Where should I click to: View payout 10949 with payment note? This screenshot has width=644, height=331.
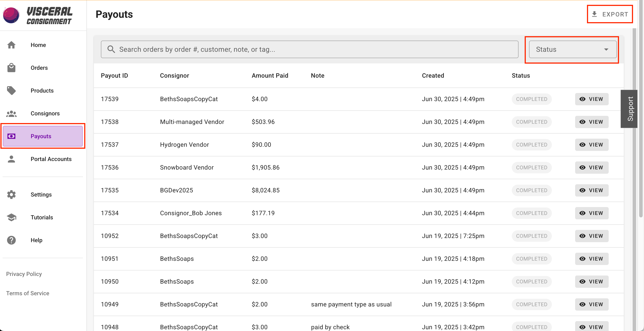tap(592, 304)
